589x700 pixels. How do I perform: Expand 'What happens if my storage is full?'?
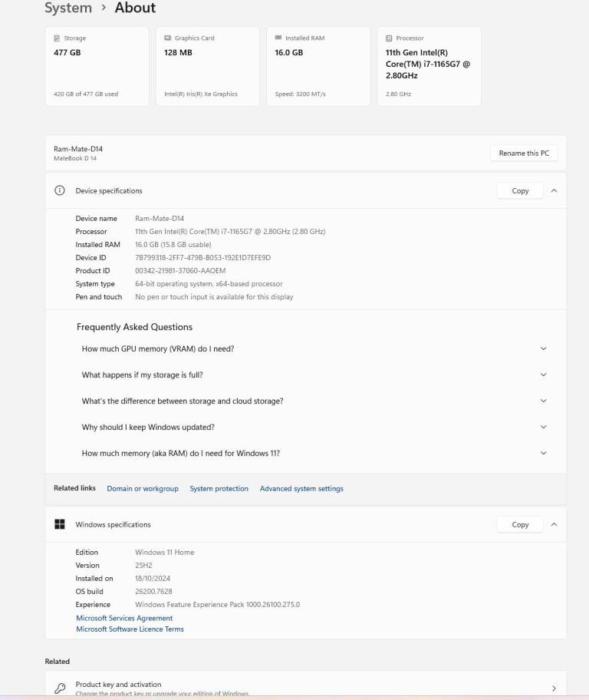pyautogui.click(x=543, y=375)
